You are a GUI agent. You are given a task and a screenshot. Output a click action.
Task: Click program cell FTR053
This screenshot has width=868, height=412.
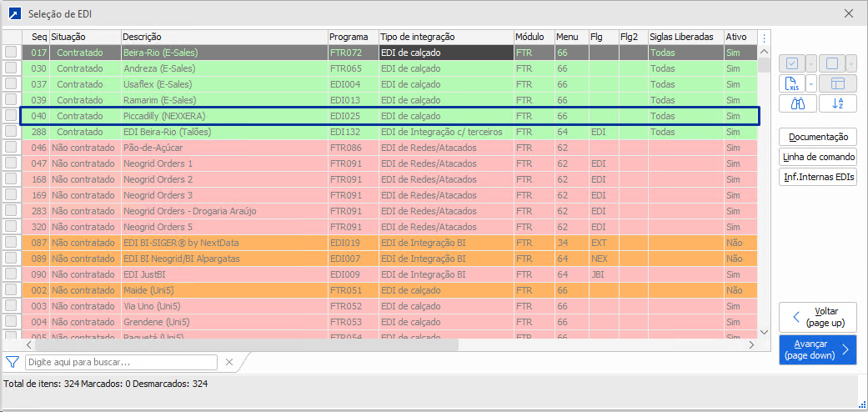click(x=353, y=322)
